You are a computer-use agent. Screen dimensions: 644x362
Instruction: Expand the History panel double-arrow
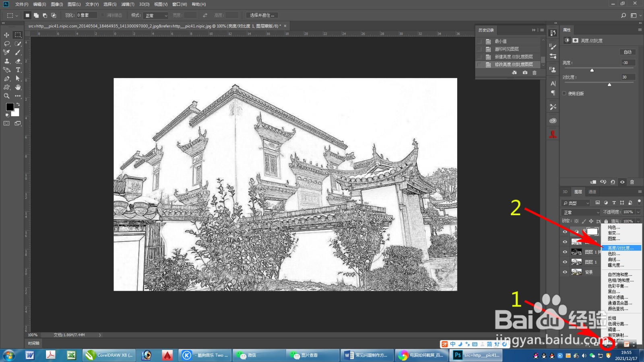534,30
